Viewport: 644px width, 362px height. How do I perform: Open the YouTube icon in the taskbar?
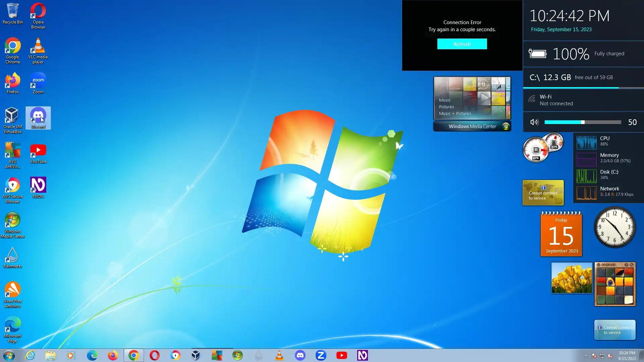click(x=341, y=355)
